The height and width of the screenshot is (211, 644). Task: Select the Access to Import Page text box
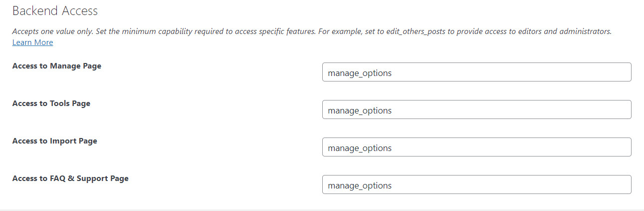[477, 147]
